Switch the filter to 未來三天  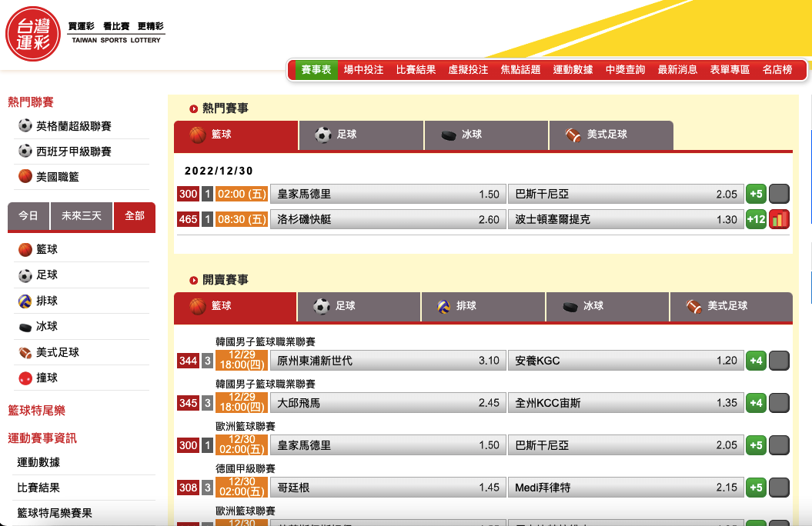point(82,216)
